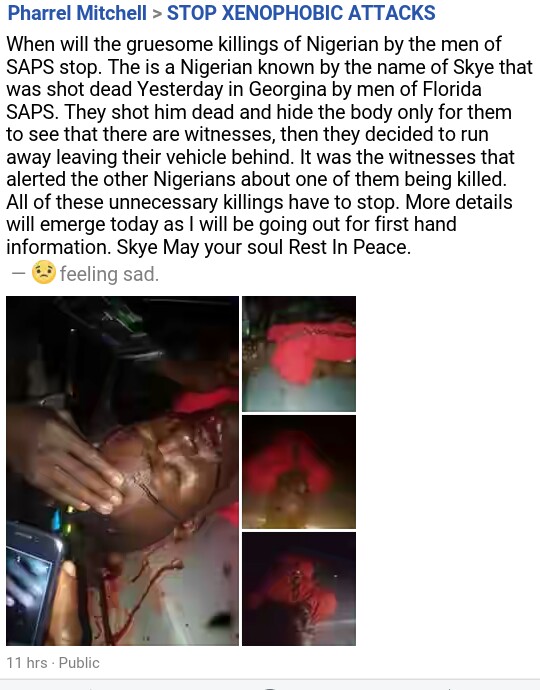
Task: Click the 'Public' audience label
Action: pos(79,663)
